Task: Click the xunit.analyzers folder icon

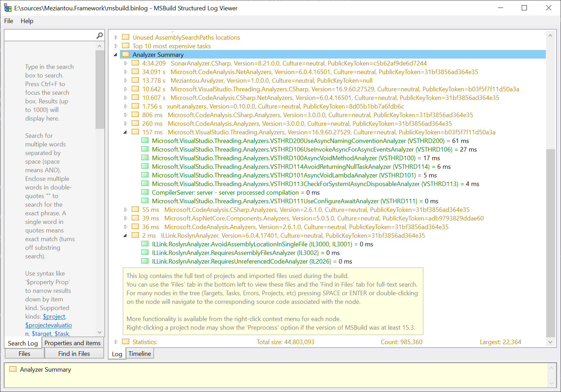Action: click(x=135, y=106)
